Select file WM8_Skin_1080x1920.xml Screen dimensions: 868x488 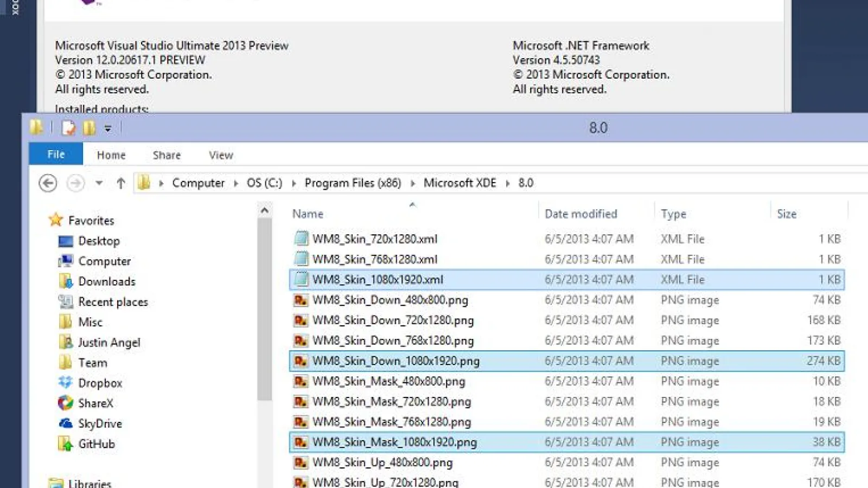567,280
